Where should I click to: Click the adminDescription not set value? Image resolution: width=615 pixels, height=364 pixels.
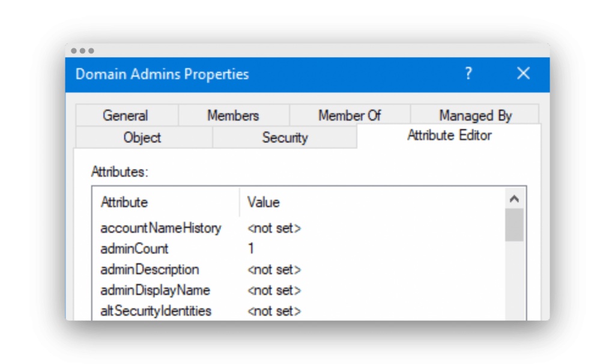(x=274, y=270)
